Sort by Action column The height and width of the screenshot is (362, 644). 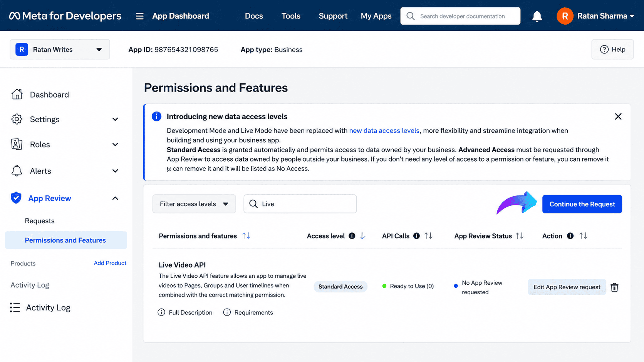pyautogui.click(x=584, y=236)
